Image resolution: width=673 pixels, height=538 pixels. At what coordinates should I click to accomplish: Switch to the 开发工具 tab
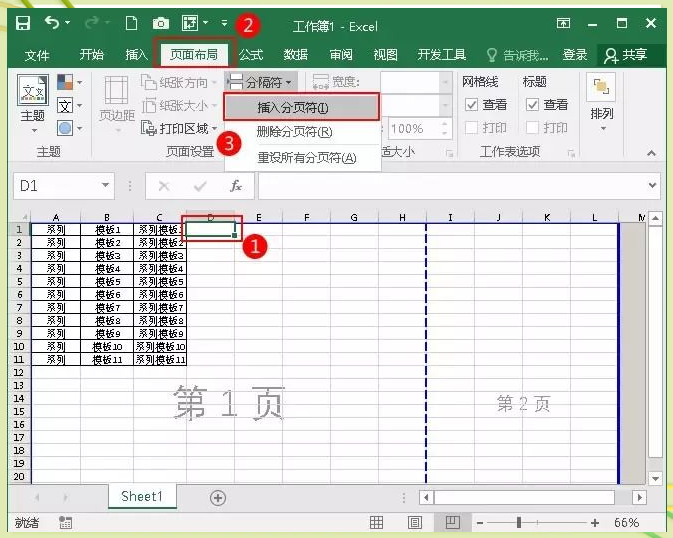tap(442, 55)
